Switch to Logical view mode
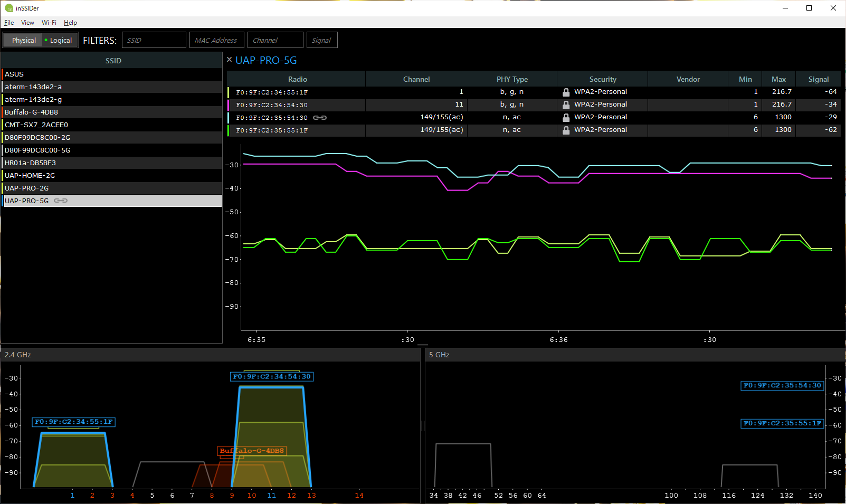846x504 pixels. 60,40
